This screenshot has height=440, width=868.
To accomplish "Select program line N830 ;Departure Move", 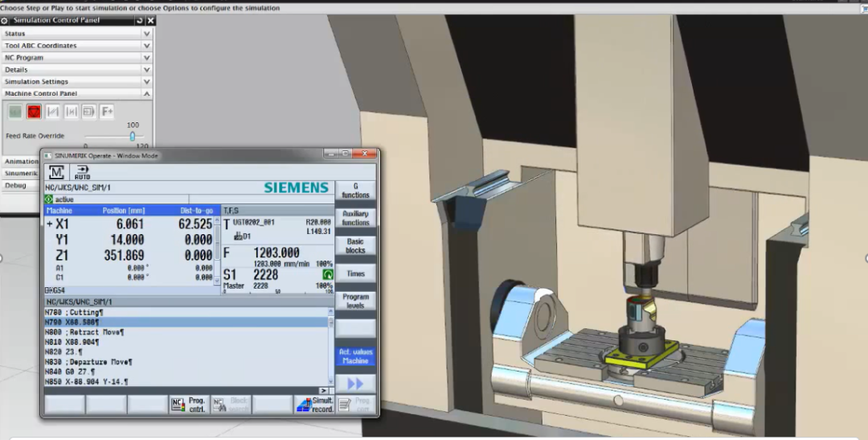I will tap(186, 362).
